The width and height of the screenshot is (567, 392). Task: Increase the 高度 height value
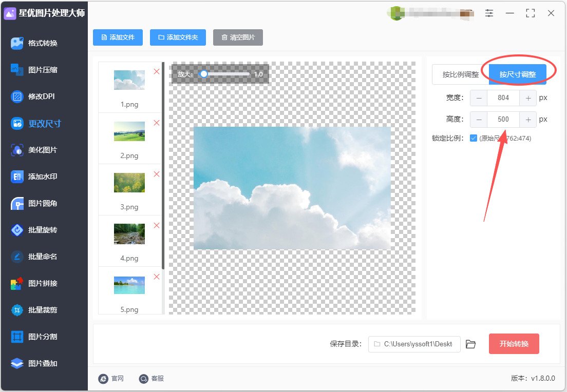point(528,120)
